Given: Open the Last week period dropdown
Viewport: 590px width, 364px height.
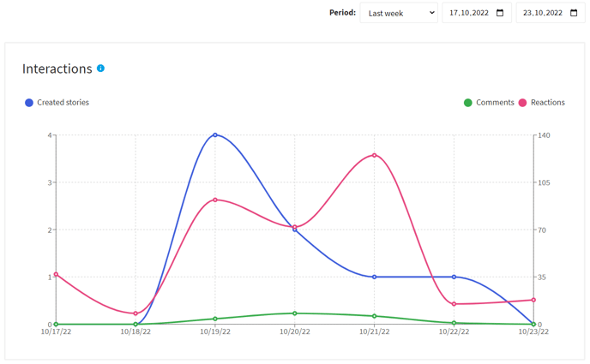Looking at the screenshot, I should (399, 13).
